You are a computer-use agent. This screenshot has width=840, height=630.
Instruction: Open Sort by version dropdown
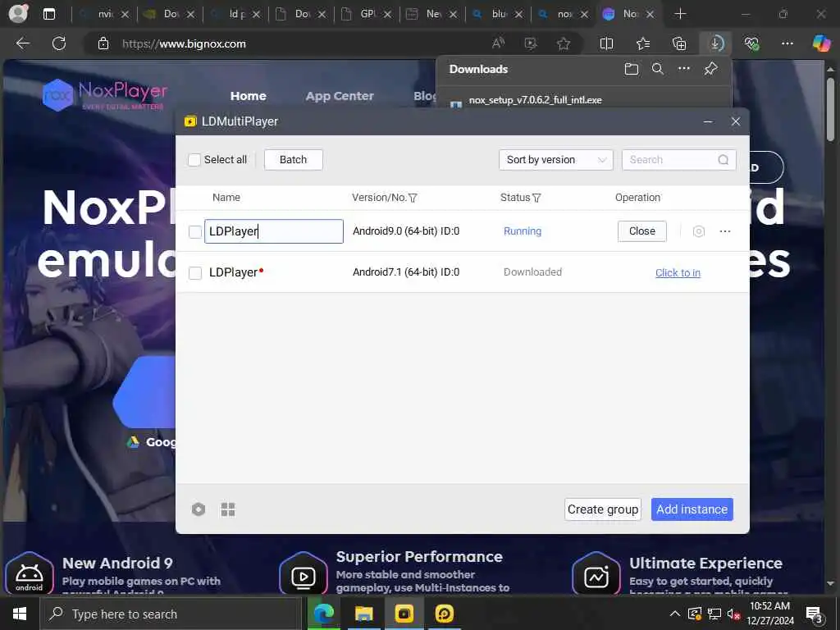[x=555, y=160]
